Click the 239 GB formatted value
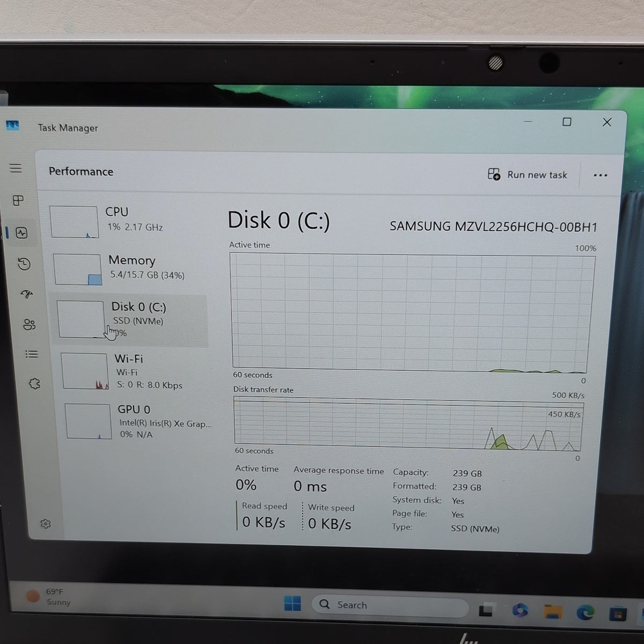The width and height of the screenshot is (644, 644). tap(467, 487)
